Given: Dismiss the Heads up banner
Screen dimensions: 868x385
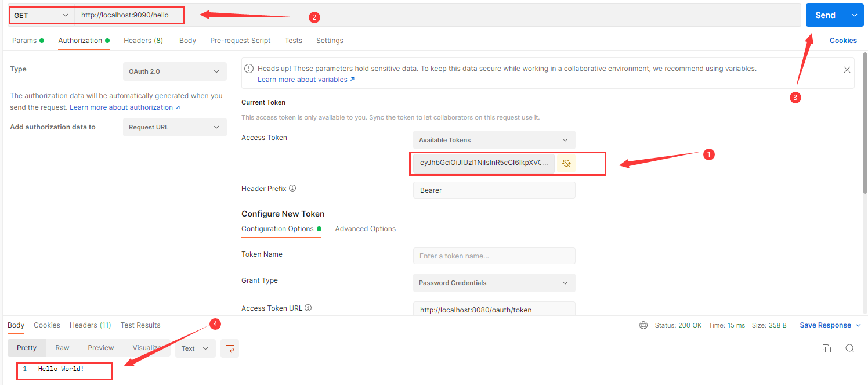Looking at the screenshot, I should [847, 70].
